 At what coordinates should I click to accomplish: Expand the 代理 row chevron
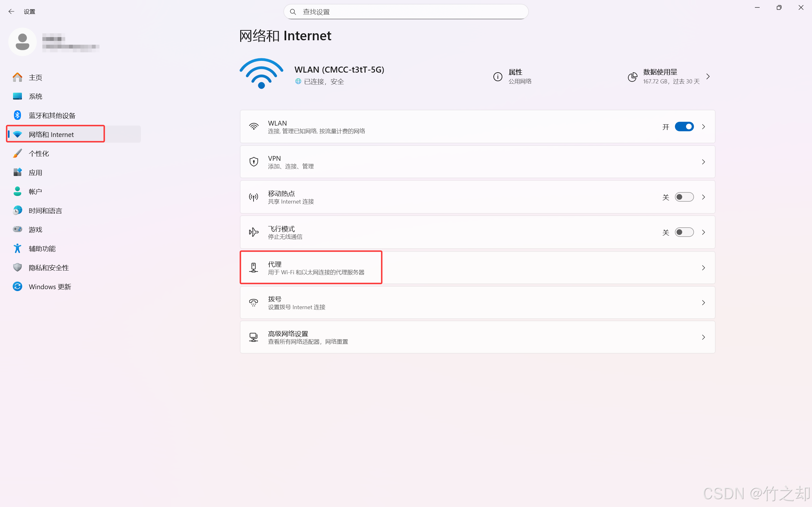(x=703, y=267)
